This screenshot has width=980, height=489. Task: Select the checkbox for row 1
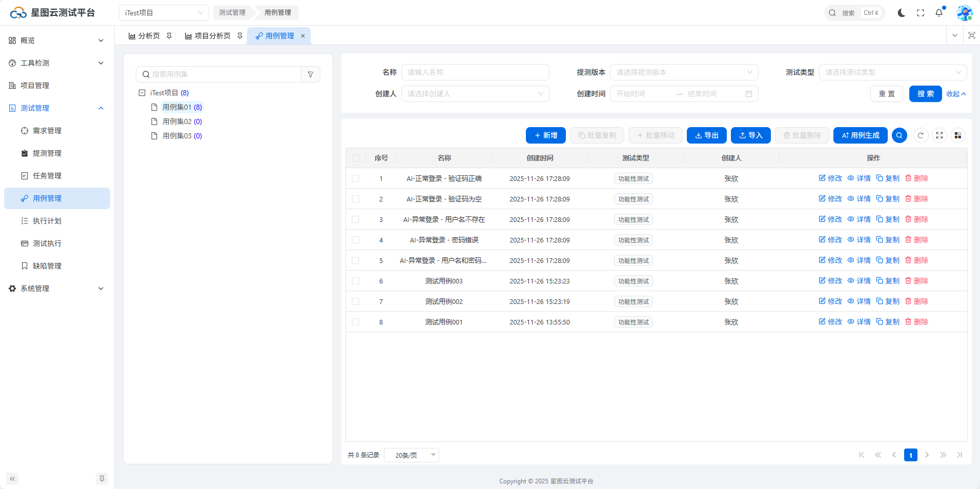point(356,178)
